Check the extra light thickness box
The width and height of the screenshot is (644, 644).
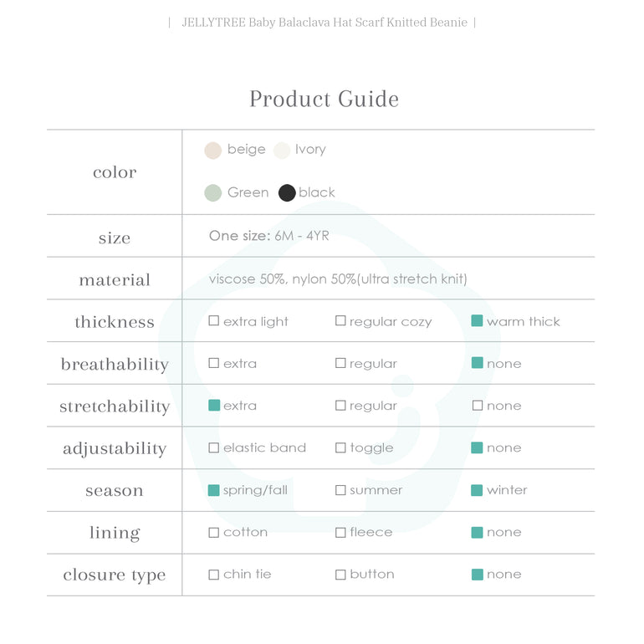(214, 321)
